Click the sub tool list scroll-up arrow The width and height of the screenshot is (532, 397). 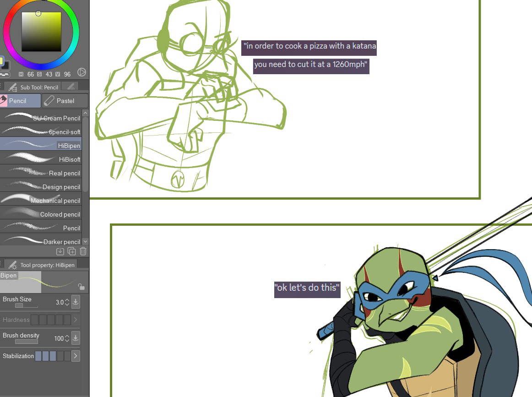[x=86, y=113]
